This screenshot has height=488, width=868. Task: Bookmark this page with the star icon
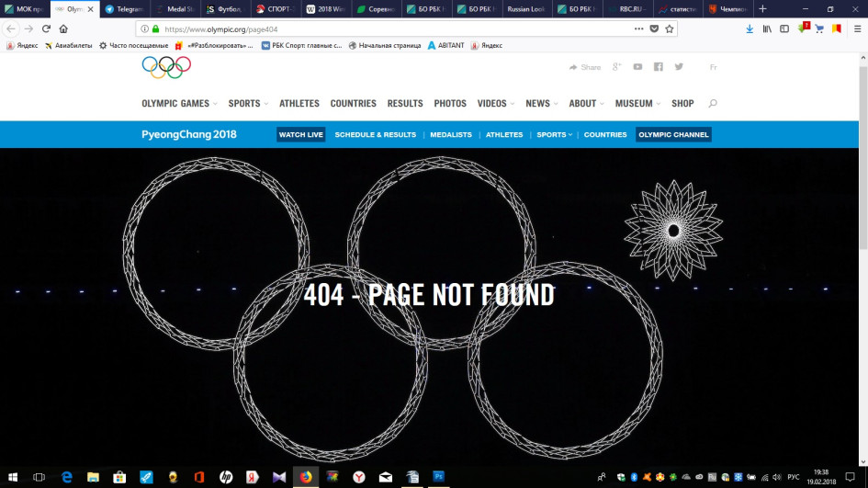tap(670, 28)
